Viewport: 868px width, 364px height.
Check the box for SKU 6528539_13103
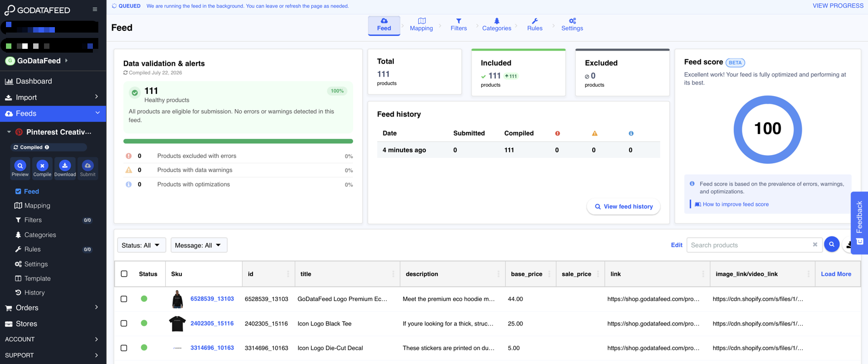coord(124,299)
